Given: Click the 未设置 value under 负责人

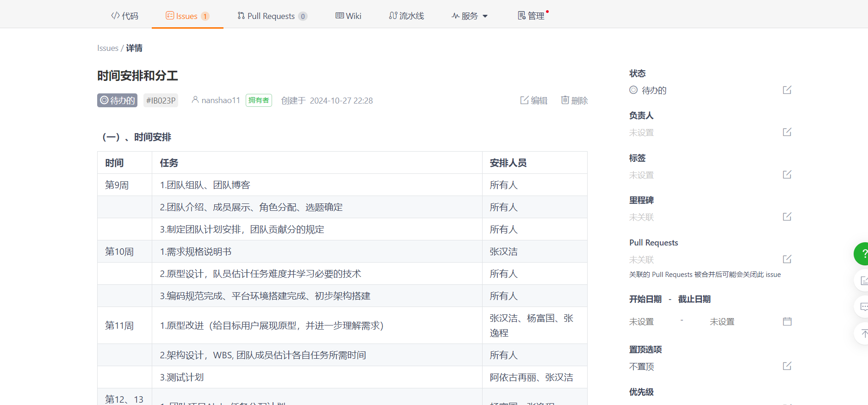Looking at the screenshot, I should (x=642, y=133).
